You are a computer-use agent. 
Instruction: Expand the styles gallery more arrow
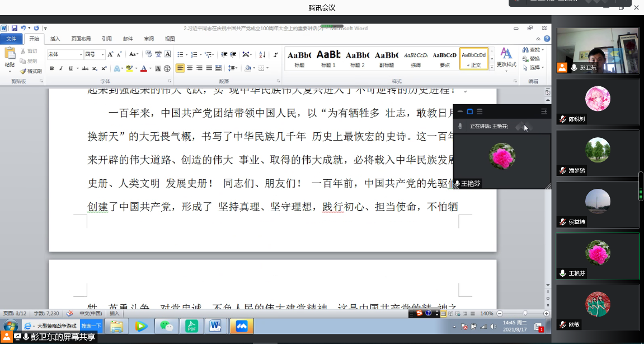[x=492, y=67]
